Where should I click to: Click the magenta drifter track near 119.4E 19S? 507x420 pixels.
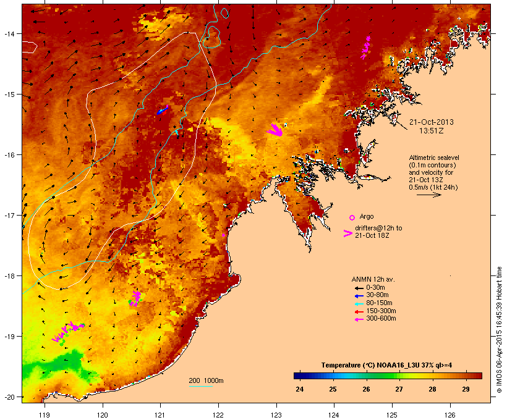(x=68, y=332)
